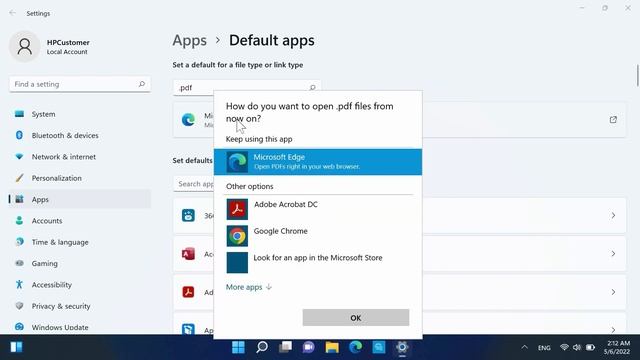640x360 pixels.
Task: Open taskbar Search magnifier
Action: pos(262,347)
